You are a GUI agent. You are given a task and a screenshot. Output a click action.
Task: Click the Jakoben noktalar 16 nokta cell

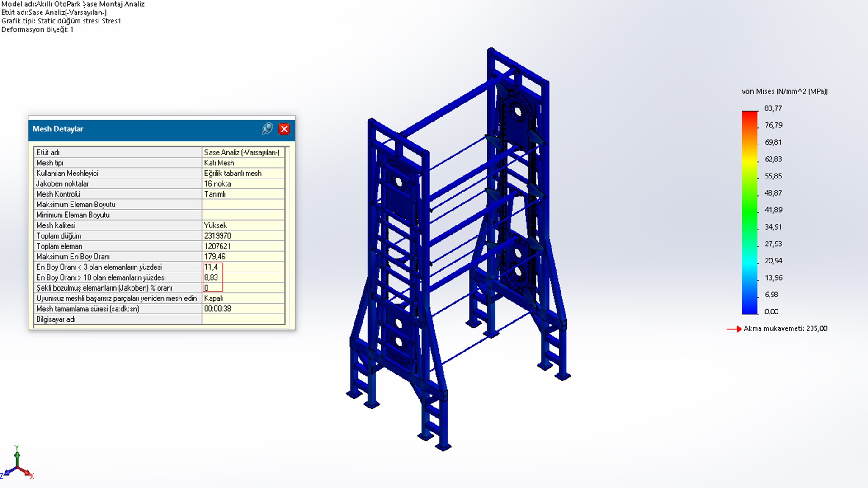point(217,183)
